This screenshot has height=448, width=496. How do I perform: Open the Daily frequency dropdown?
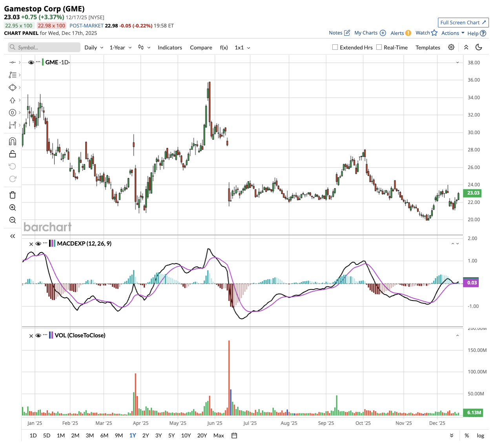coord(94,47)
